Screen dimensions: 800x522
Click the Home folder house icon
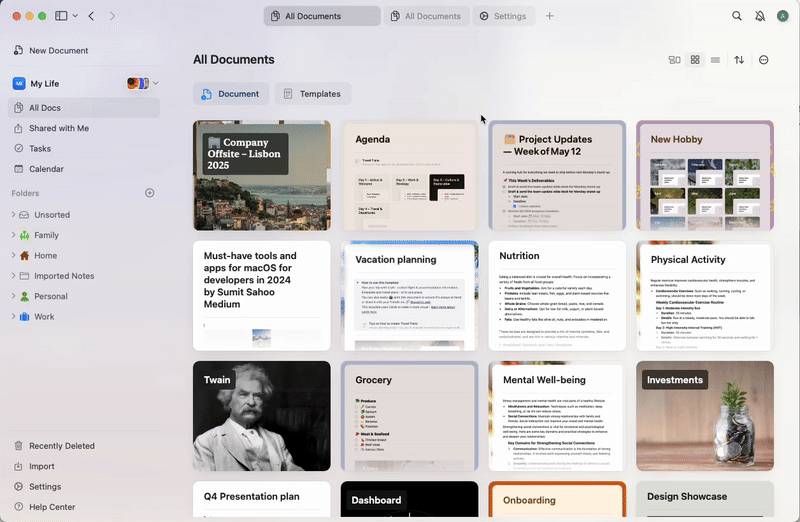(x=24, y=256)
